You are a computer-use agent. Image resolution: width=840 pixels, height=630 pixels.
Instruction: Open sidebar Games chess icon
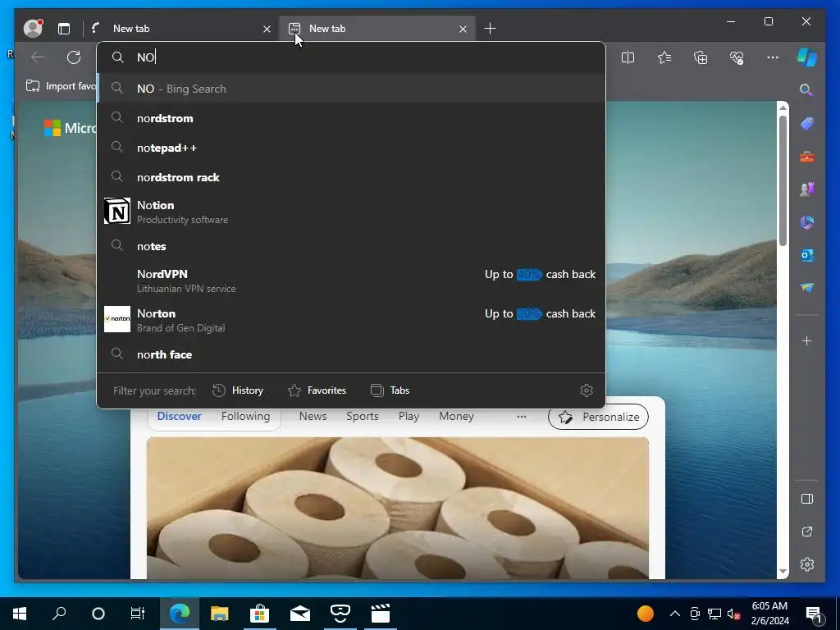click(807, 189)
